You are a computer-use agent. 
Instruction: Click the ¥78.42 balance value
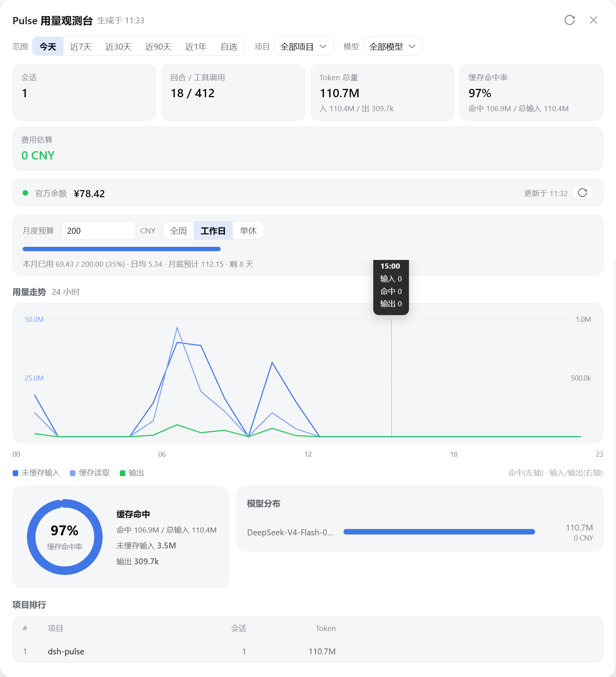89,194
